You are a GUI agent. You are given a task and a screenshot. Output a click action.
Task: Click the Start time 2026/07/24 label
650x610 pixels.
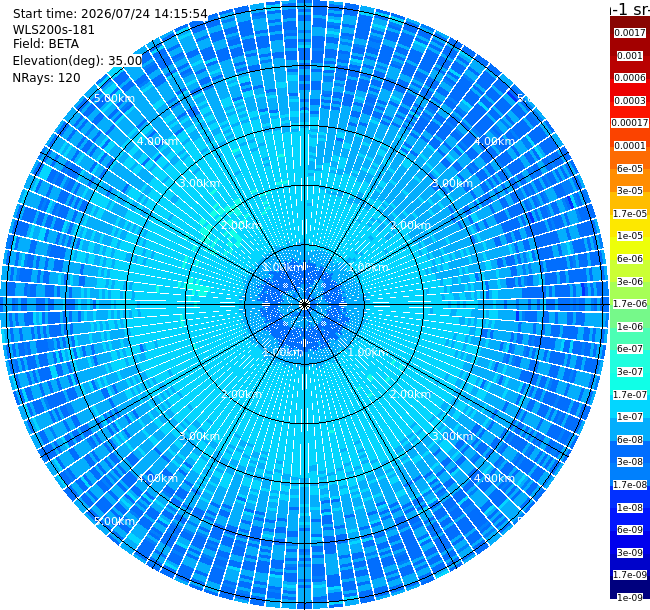110,14
